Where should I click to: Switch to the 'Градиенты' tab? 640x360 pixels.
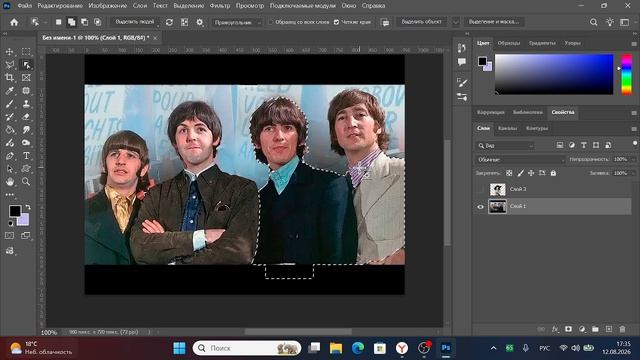click(542, 43)
